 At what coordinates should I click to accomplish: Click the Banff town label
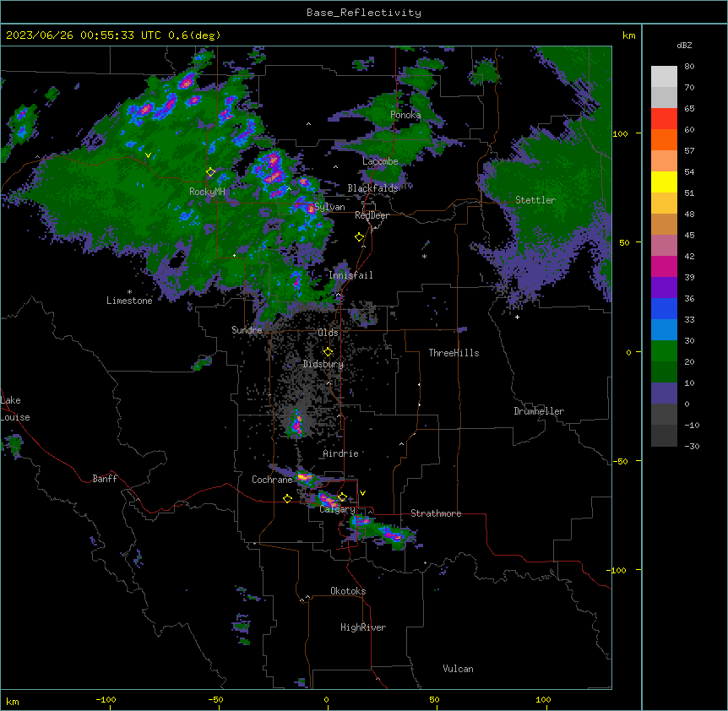click(105, 479)
